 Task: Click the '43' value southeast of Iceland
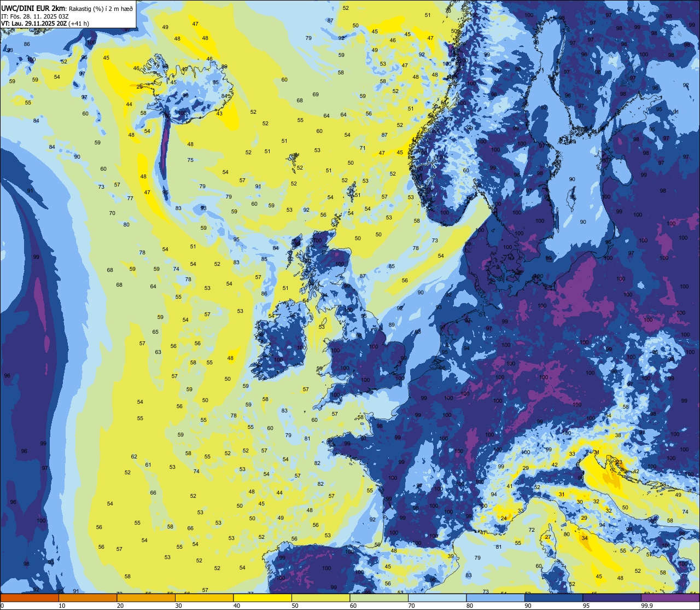219,113
